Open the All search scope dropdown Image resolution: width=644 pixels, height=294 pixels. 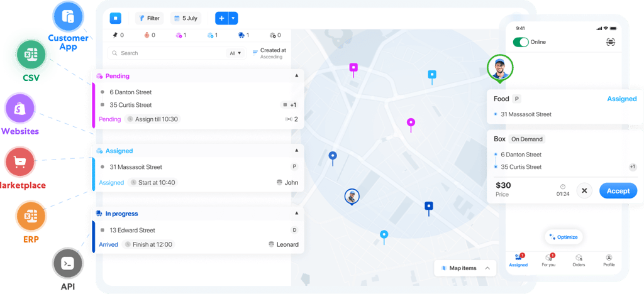(x=236, y=53)
